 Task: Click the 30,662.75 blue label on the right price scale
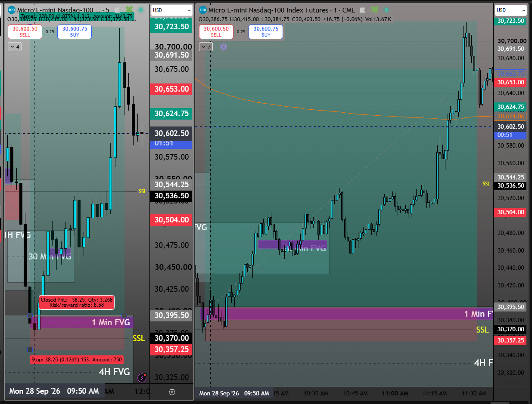tap(510, 74)
